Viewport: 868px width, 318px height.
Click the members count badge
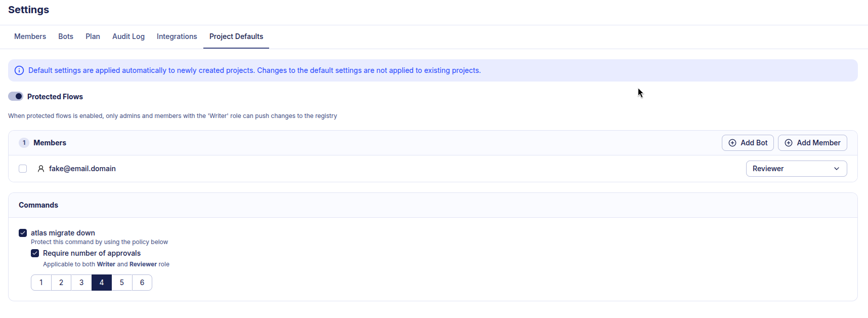point(24,143)
